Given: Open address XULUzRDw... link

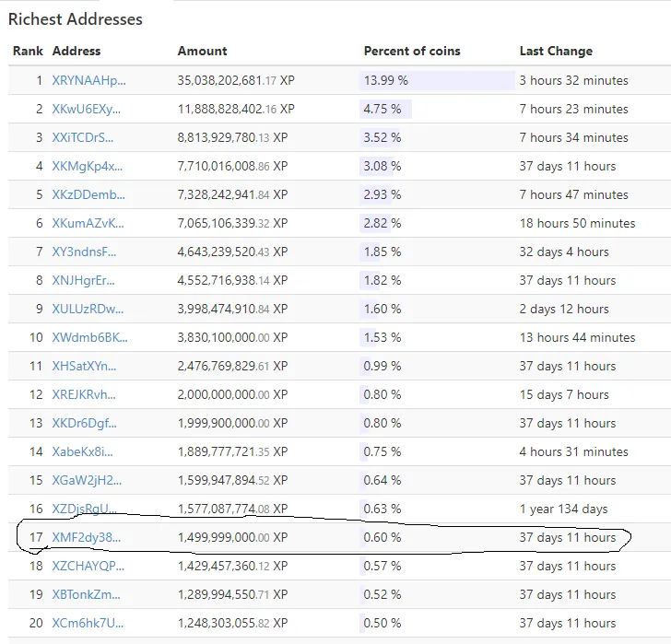Looking at the screenshot, I should [x=88, y=309].
